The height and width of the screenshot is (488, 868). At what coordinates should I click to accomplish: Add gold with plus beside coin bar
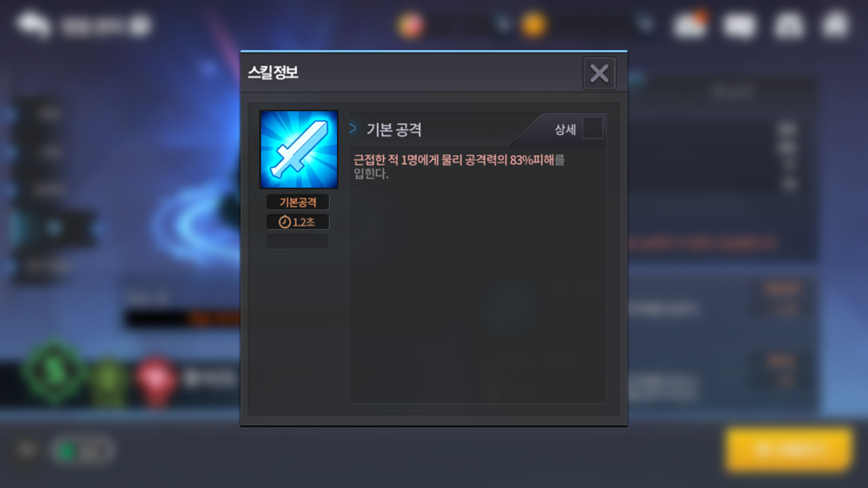[645, 25]
